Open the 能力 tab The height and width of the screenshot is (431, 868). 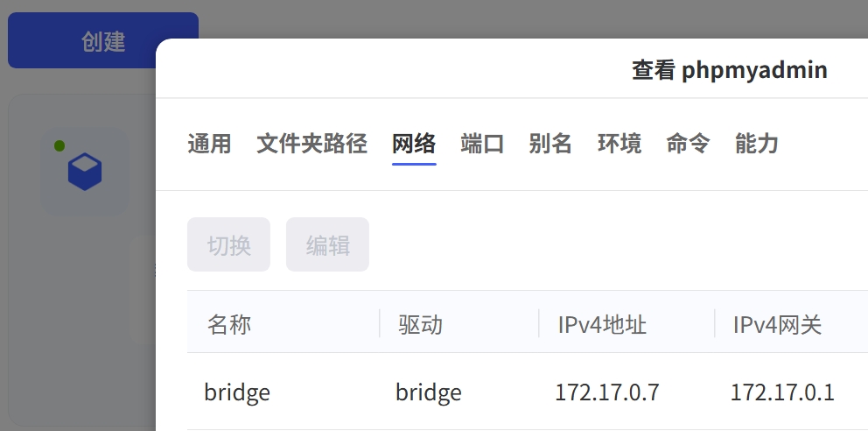[757, 144]
